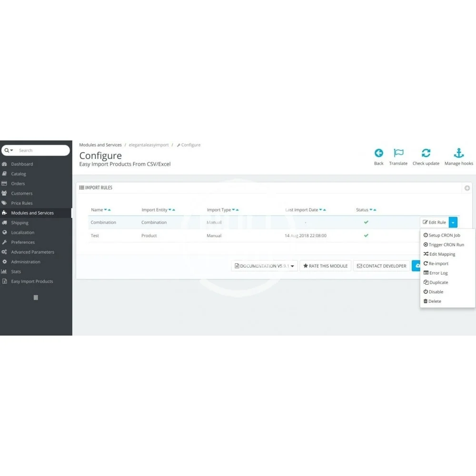The height and width of the screenshot is (476, 476).
Task: Click the blue upload cloud button
Action: pyautogui.click(x=416, y=266)
